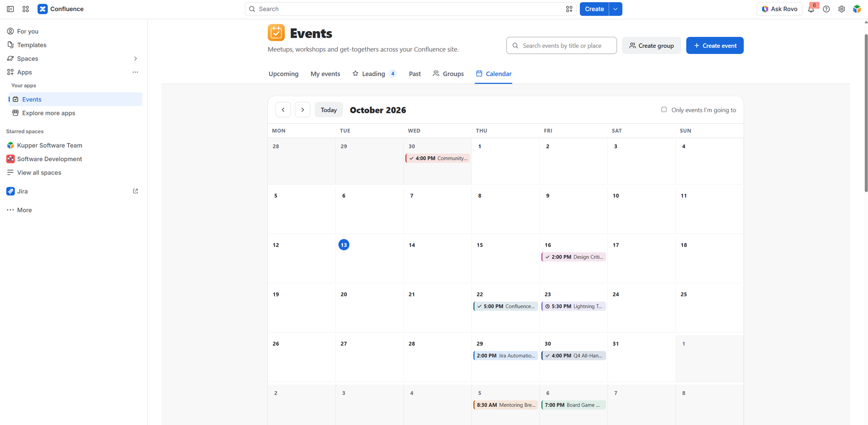Click the search filter icon in search bar
868x425 pixels.
tap(569, 9)
